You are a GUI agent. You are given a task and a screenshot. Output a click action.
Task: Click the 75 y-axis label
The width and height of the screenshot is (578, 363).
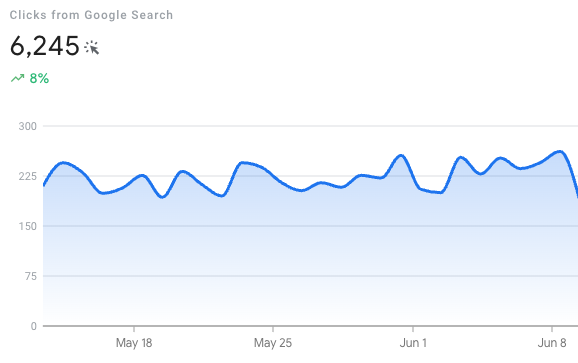pyautogui.click(x=31, y=276)
